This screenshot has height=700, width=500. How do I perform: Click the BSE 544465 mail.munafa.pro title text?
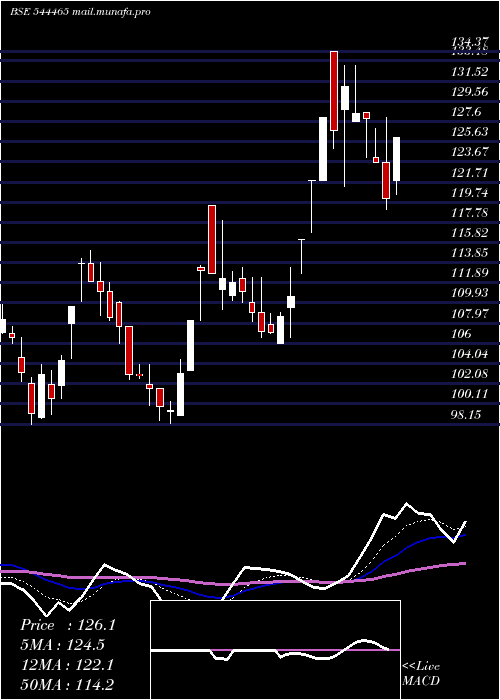tap(80, 12)
